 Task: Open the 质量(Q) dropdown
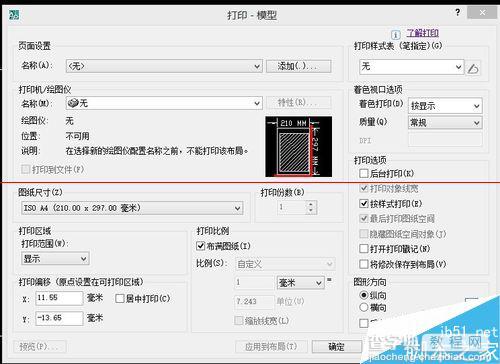(x=445, y=123)
